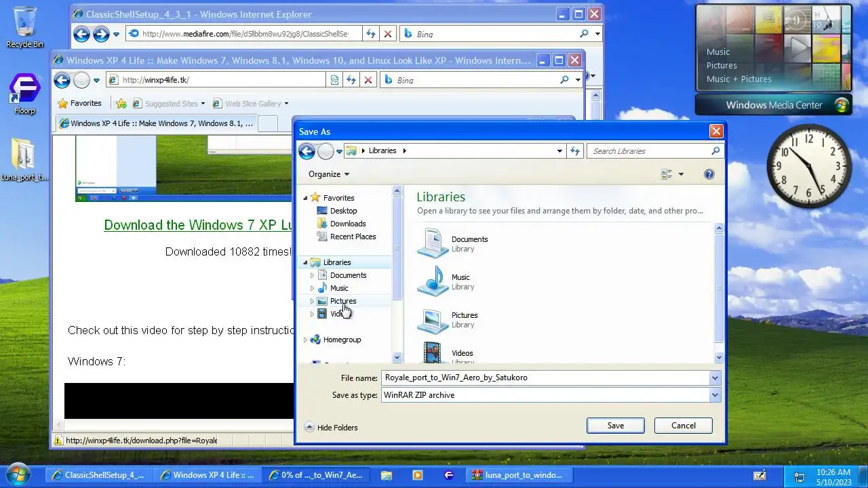Switch to ClassicShellSetup taskbar item
Viewport: 868px width, 488px height.
(98, 475)
